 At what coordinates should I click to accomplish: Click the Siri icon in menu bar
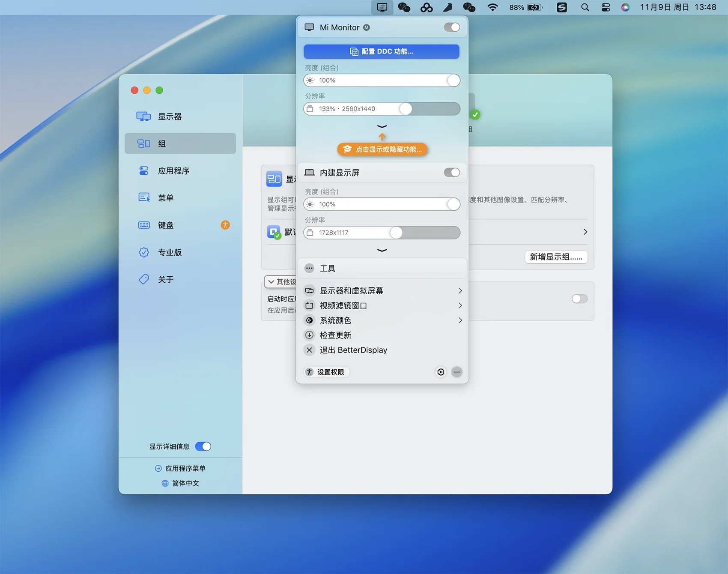point(625,7)
